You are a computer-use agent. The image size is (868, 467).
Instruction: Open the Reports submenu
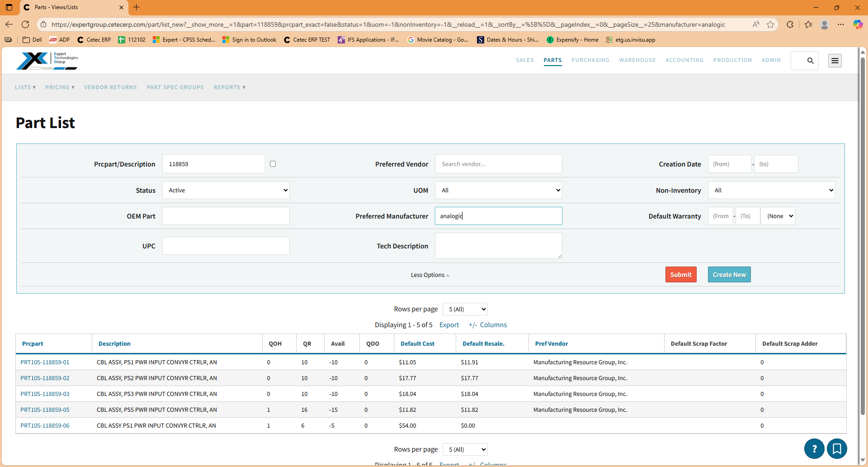click(x=229, y=87)
